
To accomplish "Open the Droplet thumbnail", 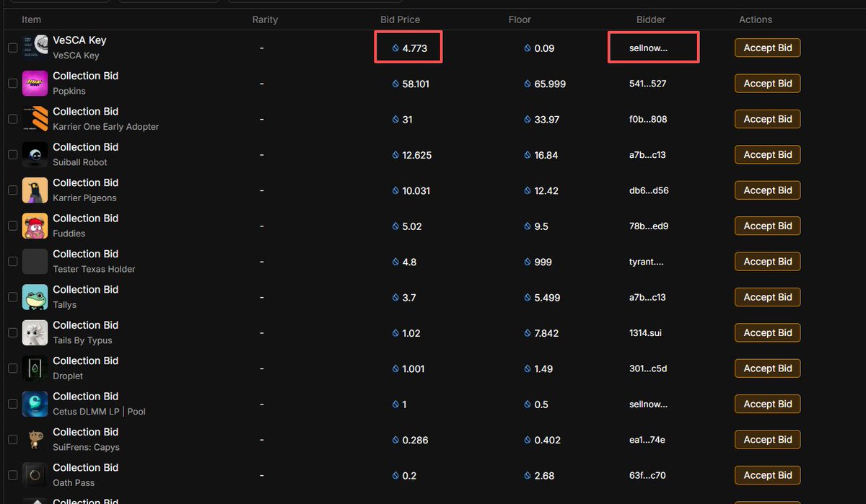I will (35, 368).
